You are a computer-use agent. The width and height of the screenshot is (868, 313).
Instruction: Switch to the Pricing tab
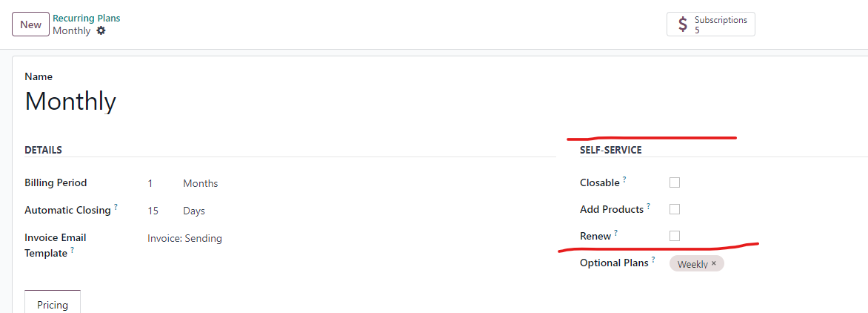click(x=53, y=305)
